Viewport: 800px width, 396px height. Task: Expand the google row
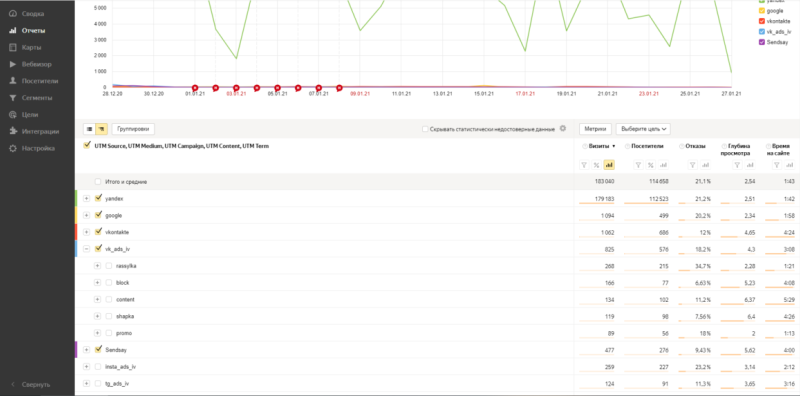point(87,215)
